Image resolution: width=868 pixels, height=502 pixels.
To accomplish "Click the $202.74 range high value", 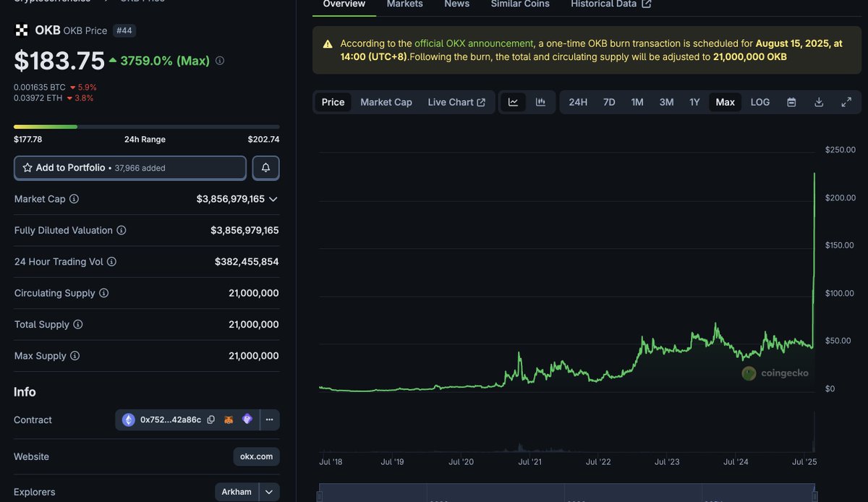I will 263,139.
